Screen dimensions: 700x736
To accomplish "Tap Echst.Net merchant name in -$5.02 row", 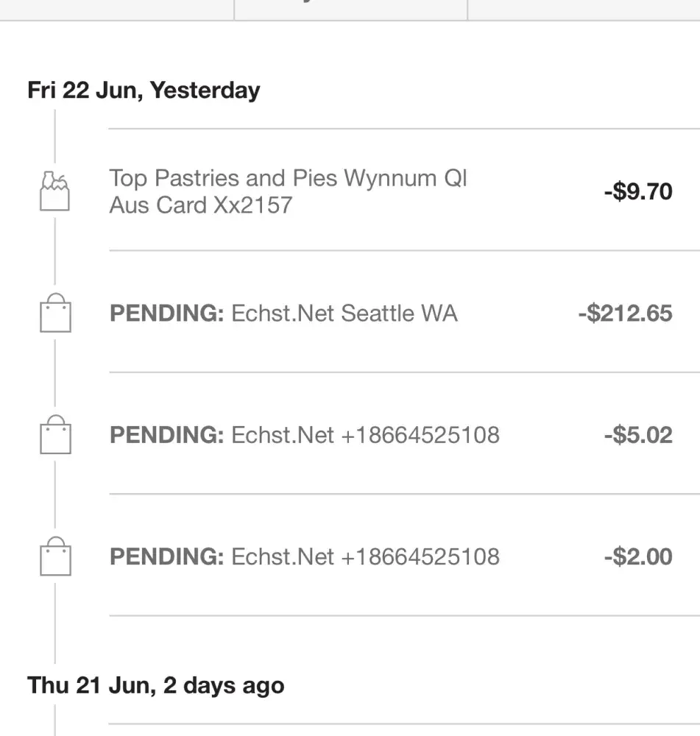I will pos(283,435).
